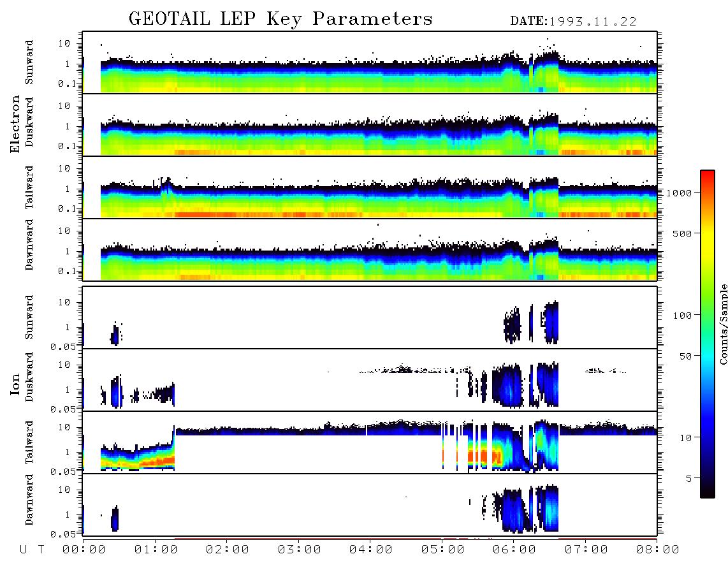The height and width of the screenshot is (561, 728).
Task: Select the Electron "Tailward" axis label
Action: click(x=29, y=187)
